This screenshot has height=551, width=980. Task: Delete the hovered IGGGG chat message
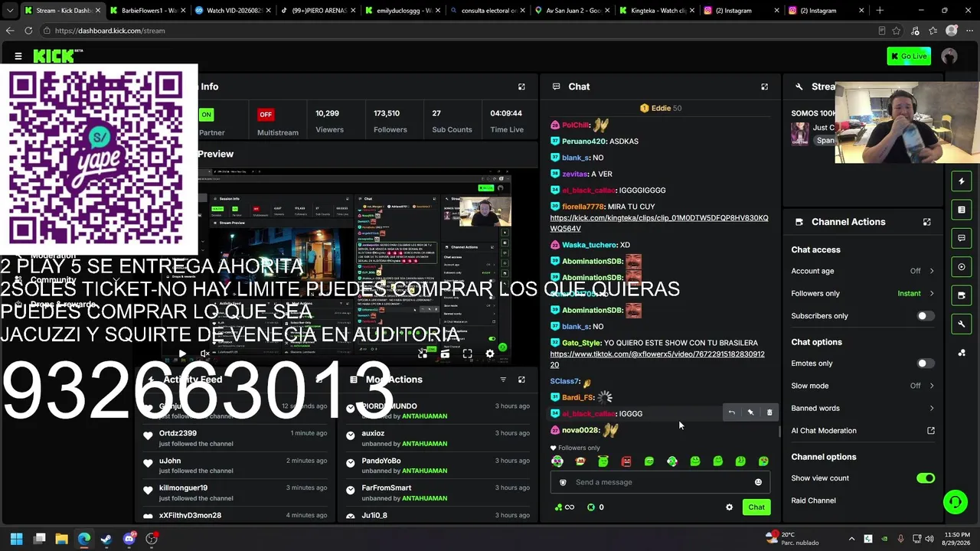769,413
